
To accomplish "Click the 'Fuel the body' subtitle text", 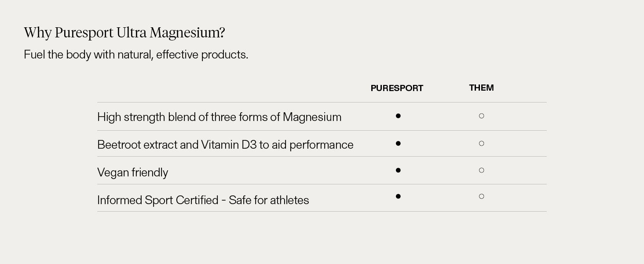I will point(136,55).
